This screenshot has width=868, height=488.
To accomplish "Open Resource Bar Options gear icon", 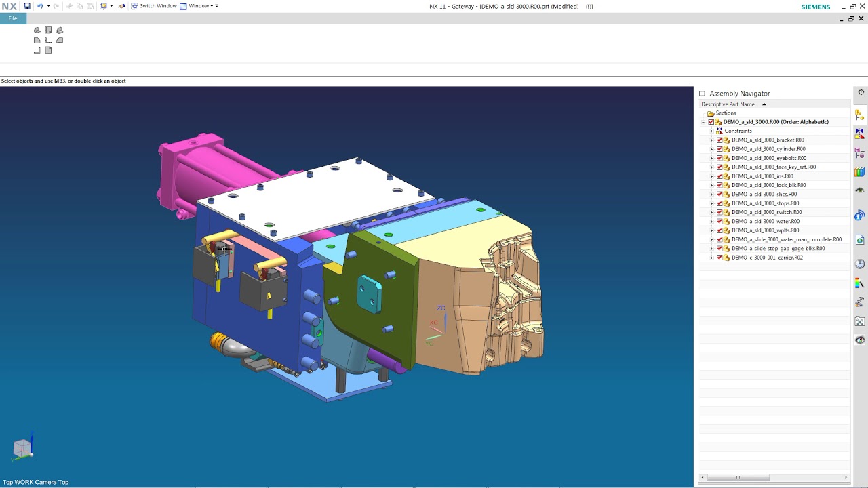I will (861, 92).
